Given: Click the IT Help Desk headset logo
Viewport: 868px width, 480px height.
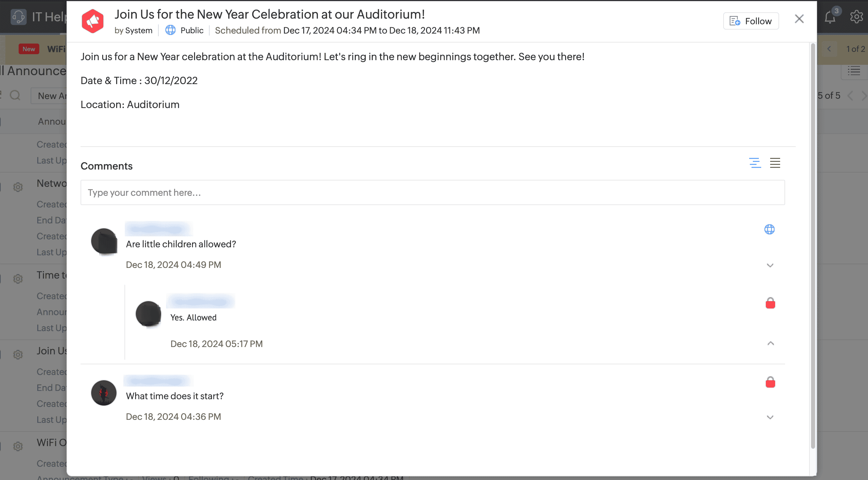Looking at the screenshot, I should click(18, 17).
